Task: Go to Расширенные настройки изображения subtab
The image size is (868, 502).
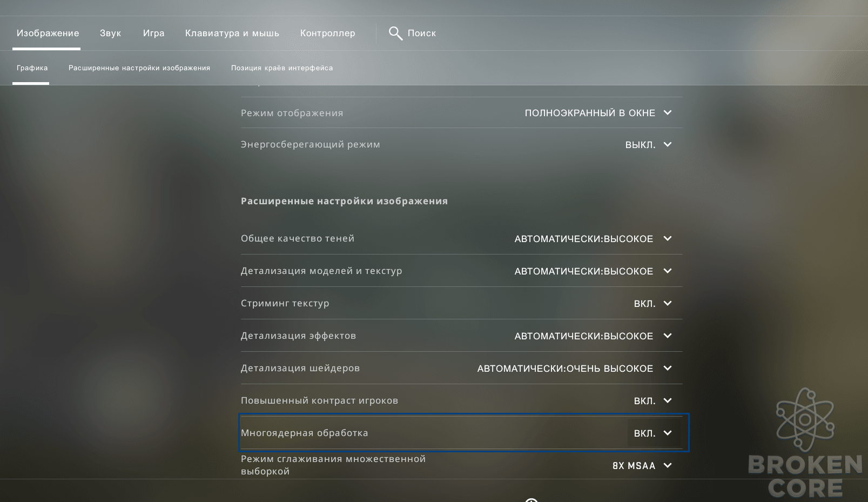Action: (x=139, y=68)
